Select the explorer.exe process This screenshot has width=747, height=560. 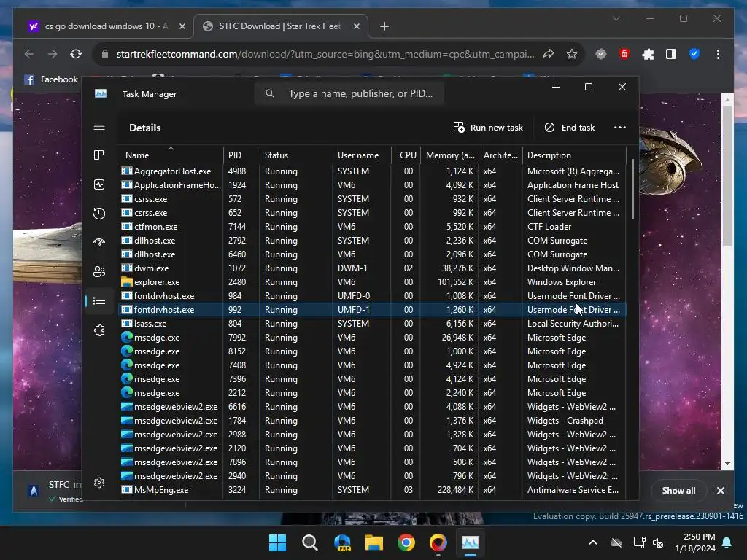coord(372,282)
